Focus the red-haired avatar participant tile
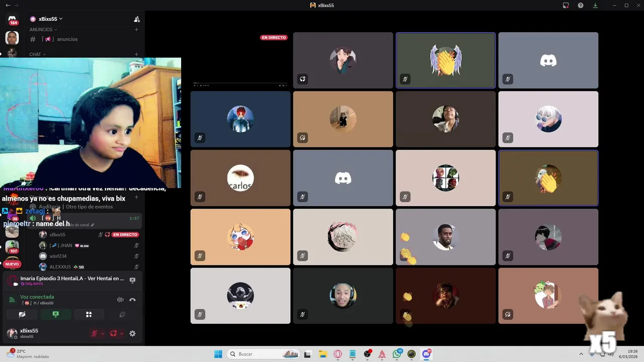Screen dimensions: 644x362 [240, 119]
